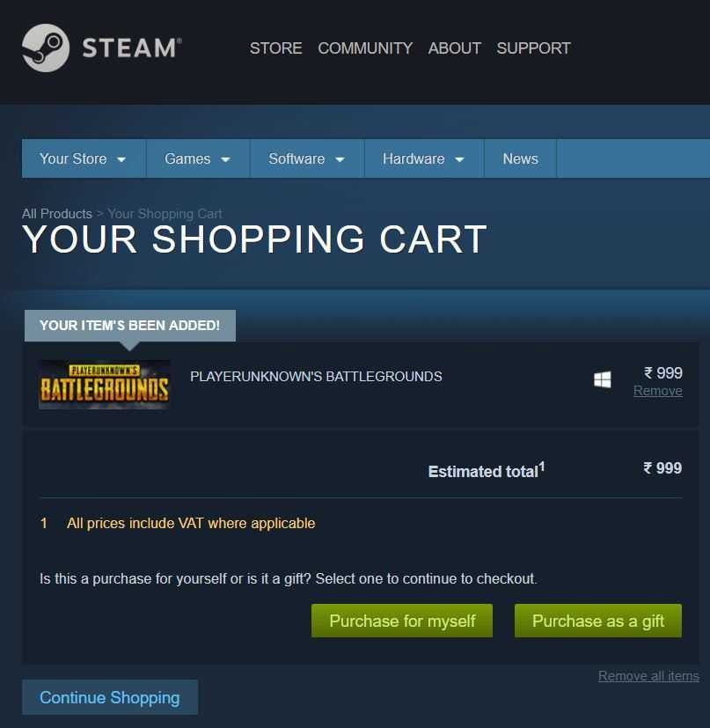Click the PLAYERUNKNOWN'S BATTLEGROUNDS title text
Screen dimensions: 710x728
(x=316, y=377)
